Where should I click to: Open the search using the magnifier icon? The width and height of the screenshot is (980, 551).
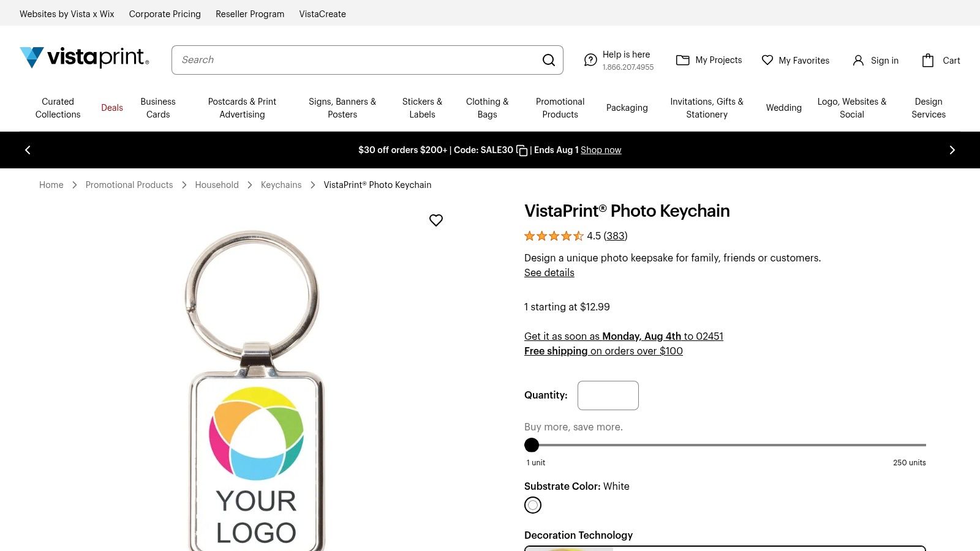pyautogui.click(x=548, y=60)
